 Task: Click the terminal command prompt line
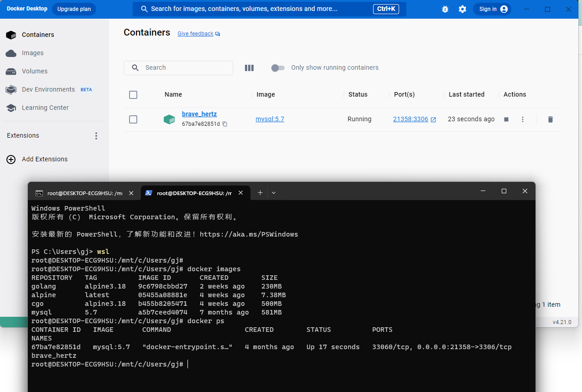pos(109,364)
